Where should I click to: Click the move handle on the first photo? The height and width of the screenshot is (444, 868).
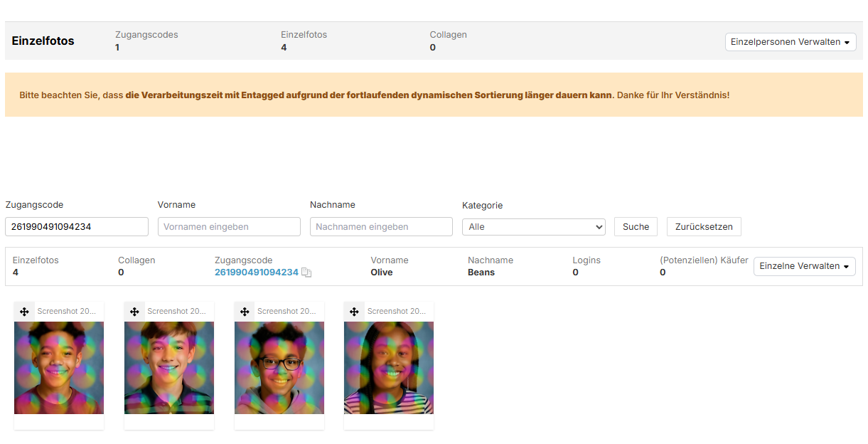(24, 312)
